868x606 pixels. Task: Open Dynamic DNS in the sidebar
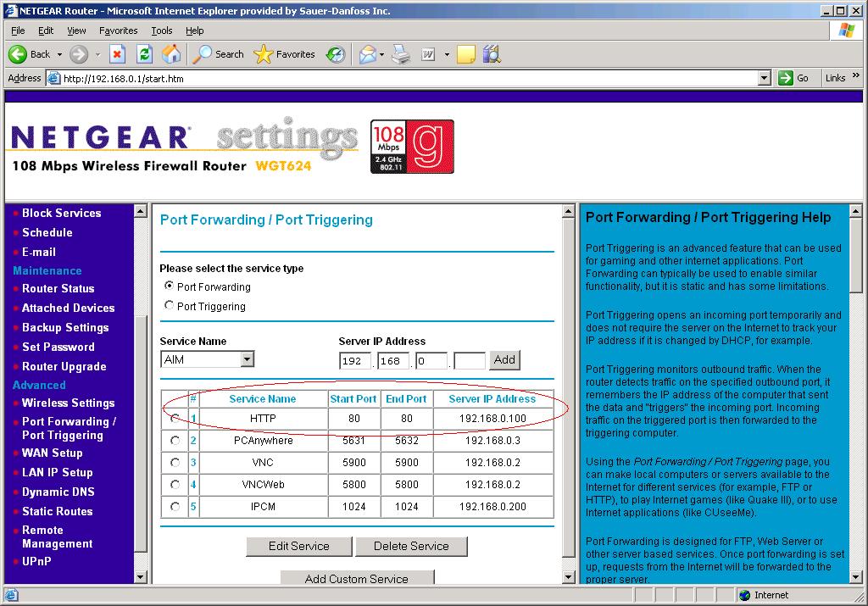tap(58, 492)
